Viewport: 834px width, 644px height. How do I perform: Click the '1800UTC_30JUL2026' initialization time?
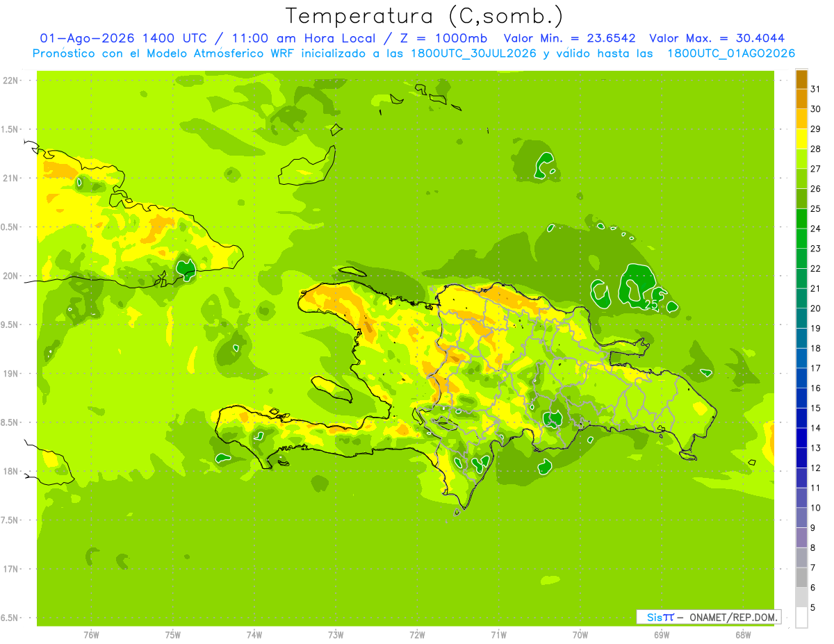473,53
